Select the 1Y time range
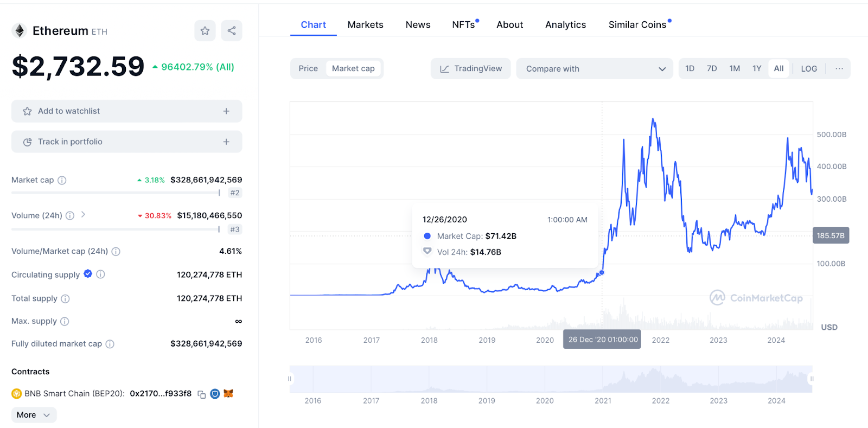868x428 pixels. click(x=757, y=68)
